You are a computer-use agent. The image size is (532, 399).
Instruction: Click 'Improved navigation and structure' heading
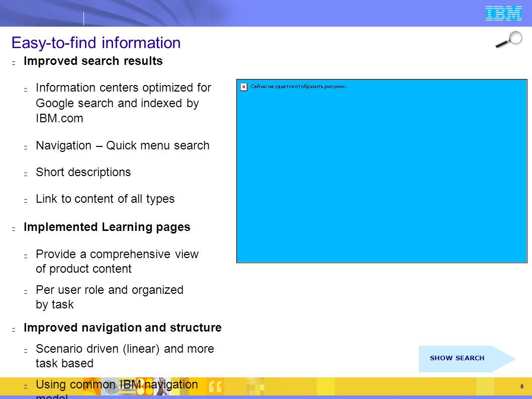click(x=123, y=328)
